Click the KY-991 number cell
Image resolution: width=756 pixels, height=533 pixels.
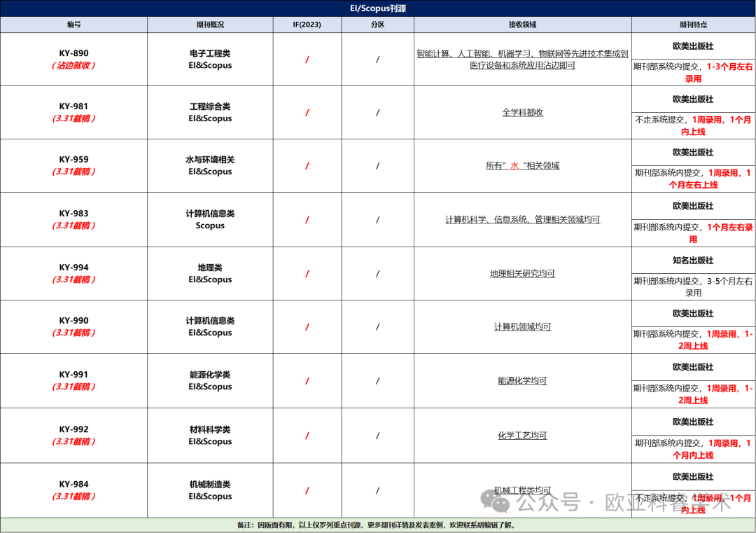click(73, 380)
